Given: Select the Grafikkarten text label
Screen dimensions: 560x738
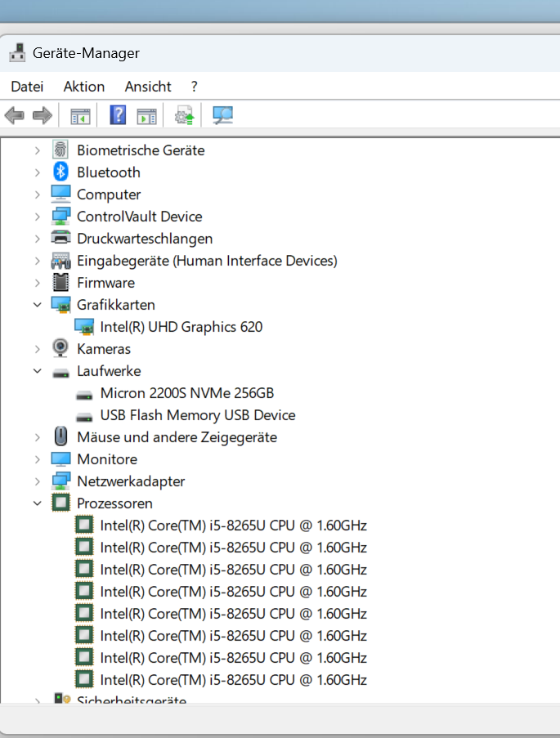Looking at the screenshot, I should click(116, 305).
